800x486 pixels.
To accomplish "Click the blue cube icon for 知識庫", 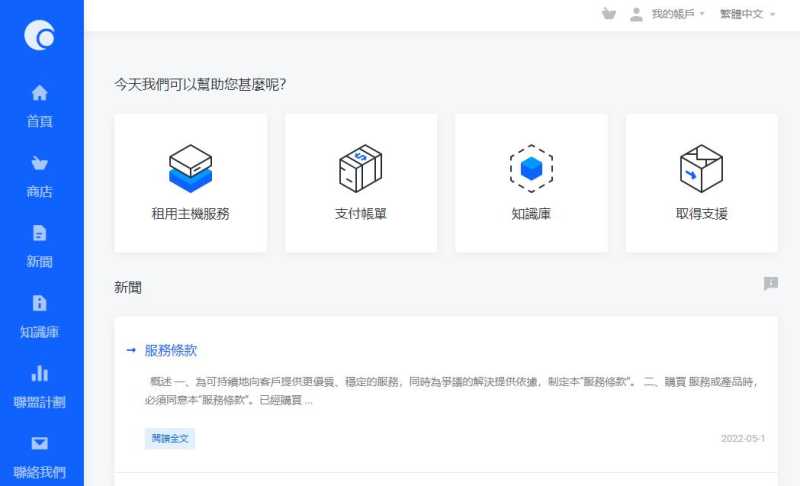I will pos(531,168).
